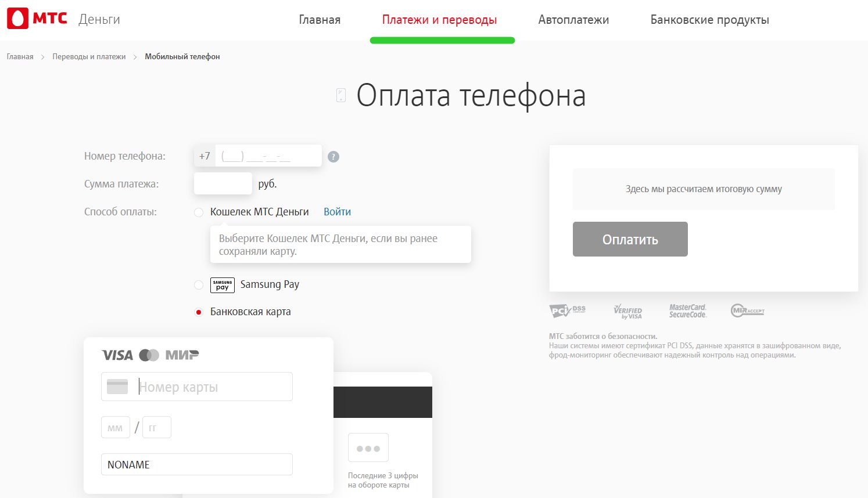
Task: Click the Verified by Visa badge
Action: pyautogui.click(x=628, y=312)
